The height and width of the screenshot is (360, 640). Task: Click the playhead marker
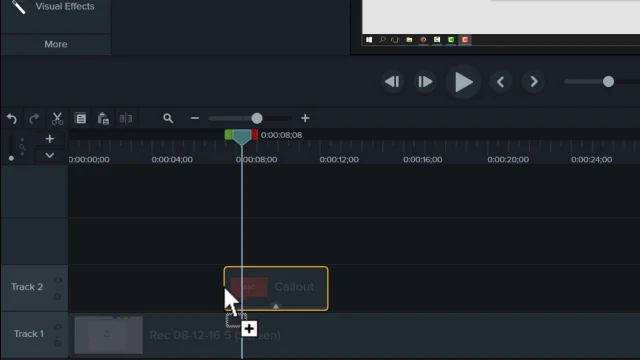242,137
